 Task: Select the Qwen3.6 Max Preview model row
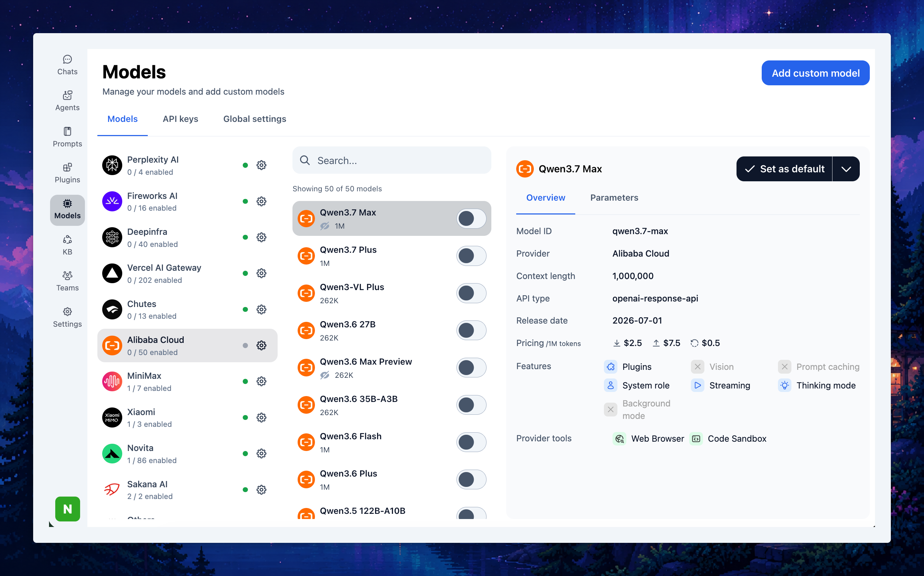(392, 368)
